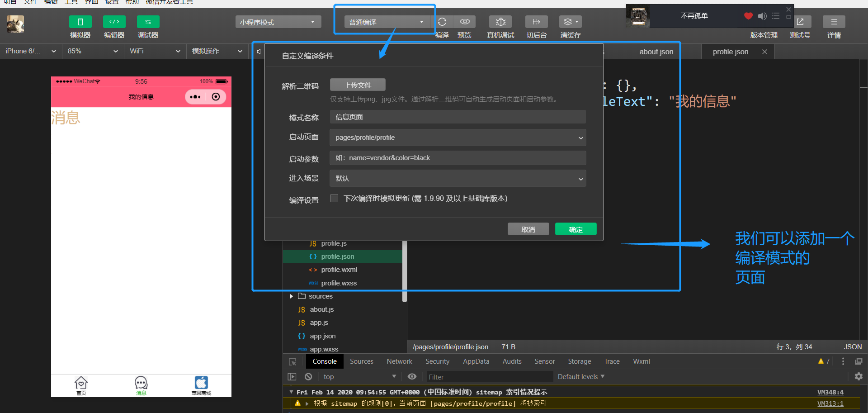Open the 启动页面 pages/profile/profile dropdown
Image resolution: width=868 pixels, height=413 pixels.
[458, 138]
